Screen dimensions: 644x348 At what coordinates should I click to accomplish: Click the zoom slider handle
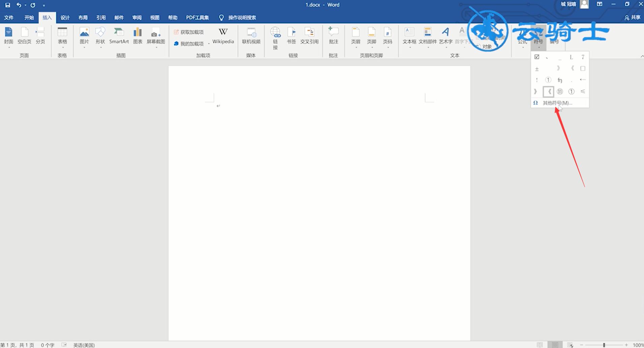(604, 345)
